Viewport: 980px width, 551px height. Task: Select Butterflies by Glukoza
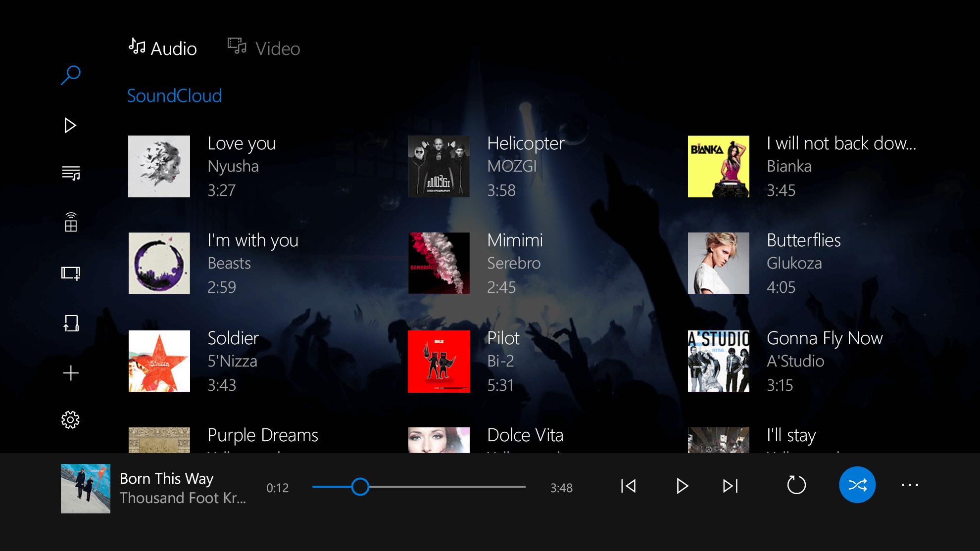click(803, 263)
